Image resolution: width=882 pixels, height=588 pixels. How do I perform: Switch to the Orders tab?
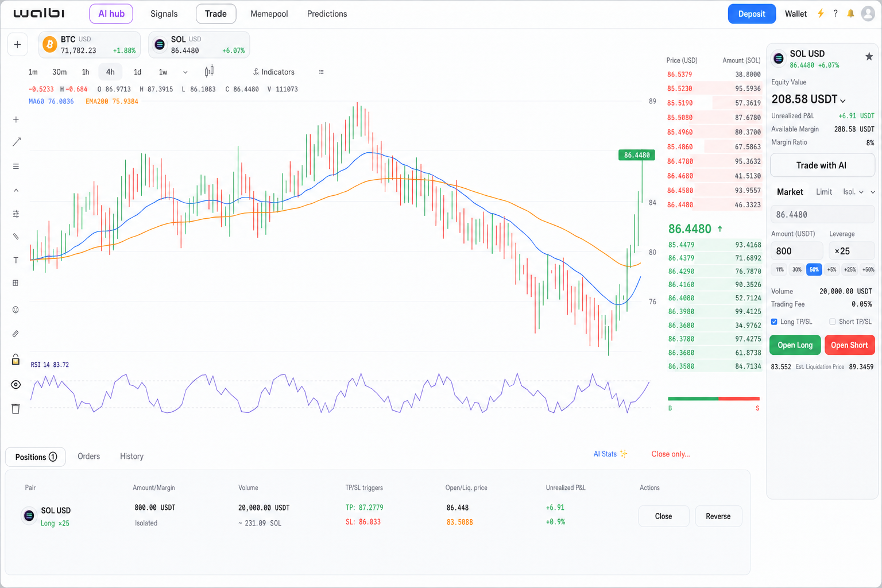(89, 456)
